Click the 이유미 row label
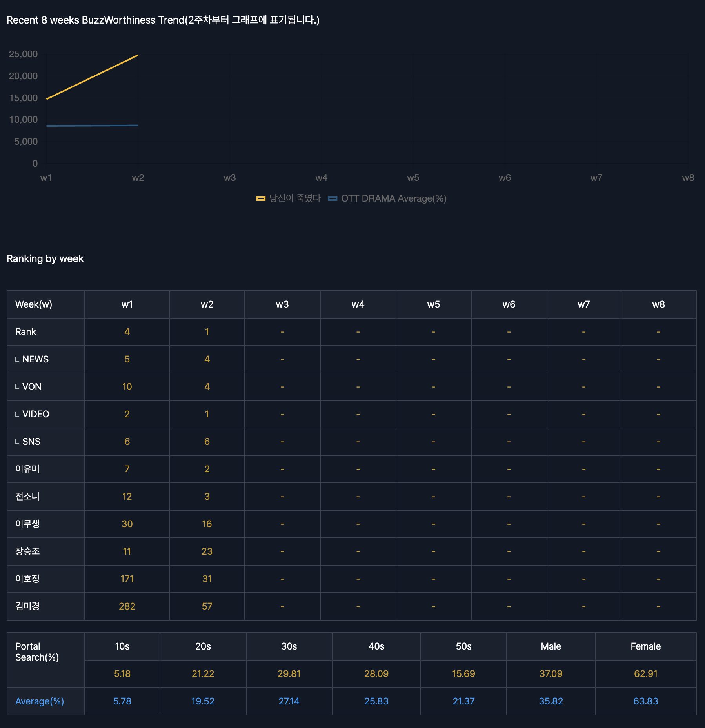The height and width of the screenshot is (728, 705). [27, 469]
